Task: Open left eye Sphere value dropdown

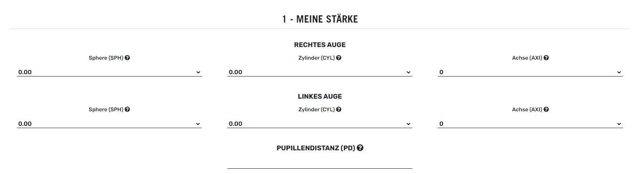Action: 109,124
